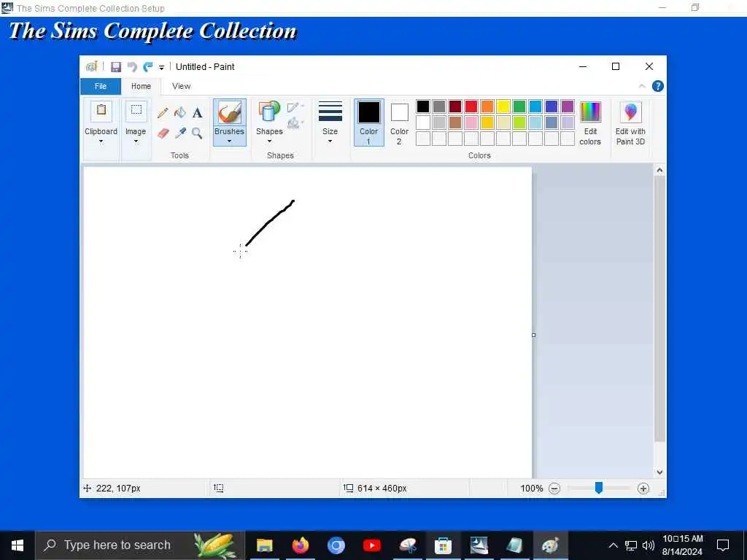747x560 pixels.
Task: Expand the Brushes dropdown arrow
Action: tap(229, 141)
